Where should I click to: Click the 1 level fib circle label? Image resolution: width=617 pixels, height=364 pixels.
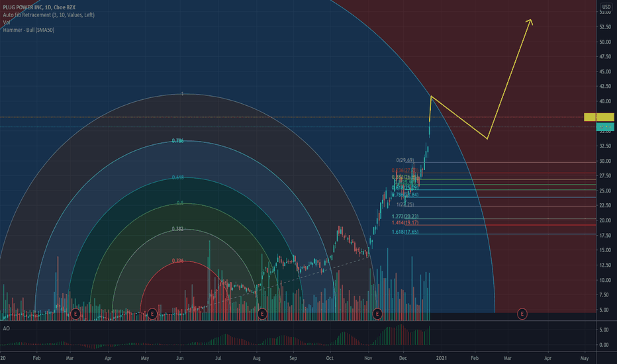182,94
